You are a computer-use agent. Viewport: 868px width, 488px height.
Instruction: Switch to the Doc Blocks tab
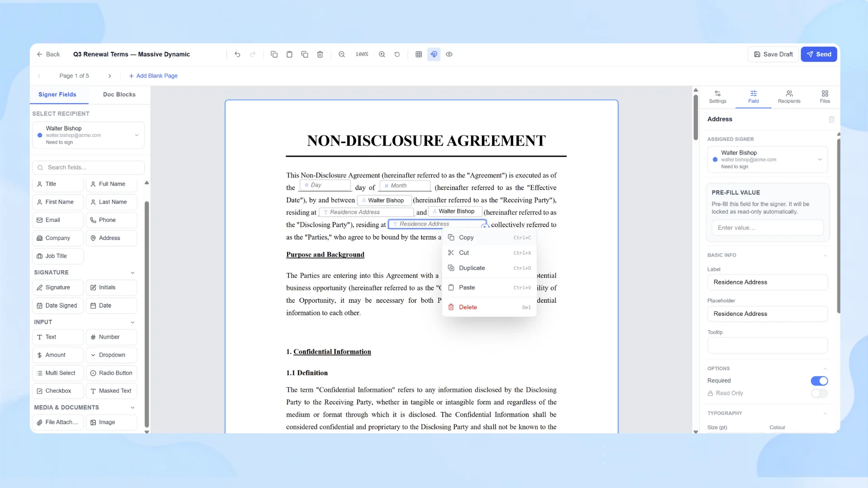pyautogui.click(x=119, y=94)
